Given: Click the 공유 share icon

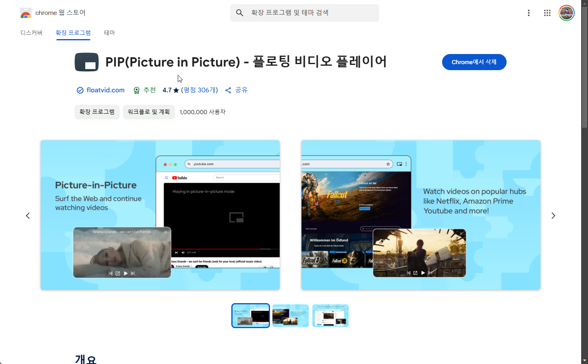Looking at the screenshot, I should point(228,90).
